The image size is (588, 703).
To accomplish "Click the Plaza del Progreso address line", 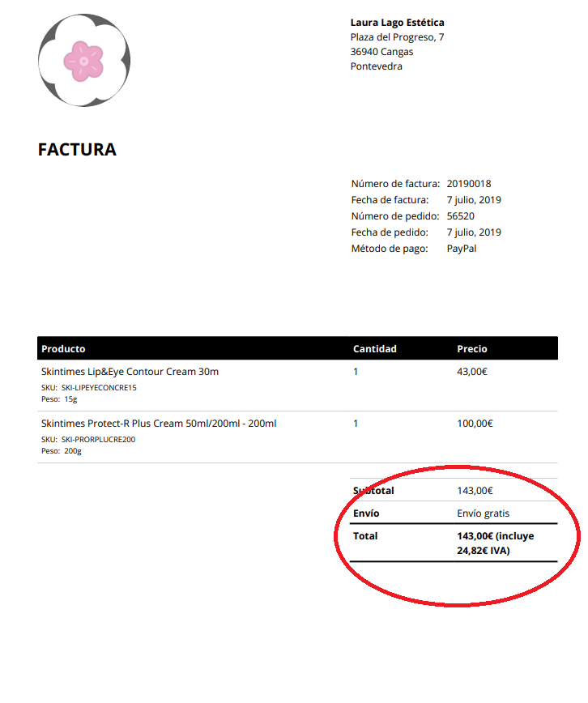I will coord(397,37).
